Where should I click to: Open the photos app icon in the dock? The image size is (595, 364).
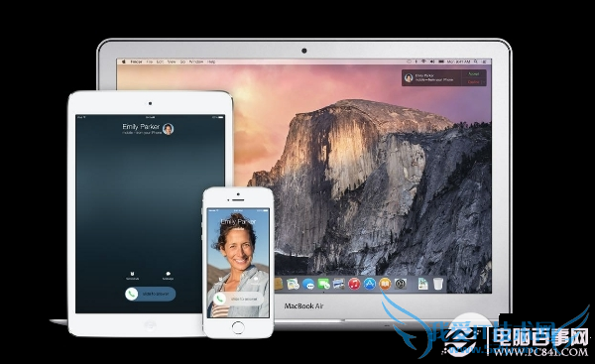[338, 284]
